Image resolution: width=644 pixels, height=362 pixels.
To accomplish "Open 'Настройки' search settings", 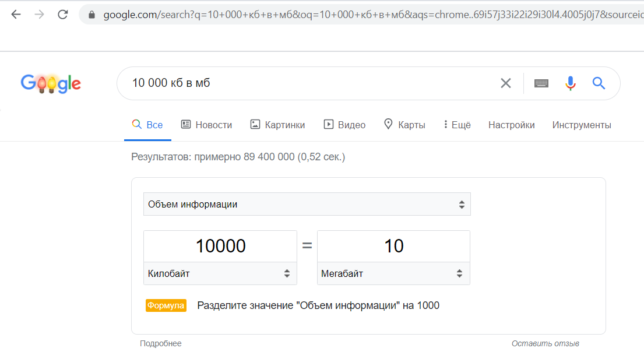I will pos(511,125).
